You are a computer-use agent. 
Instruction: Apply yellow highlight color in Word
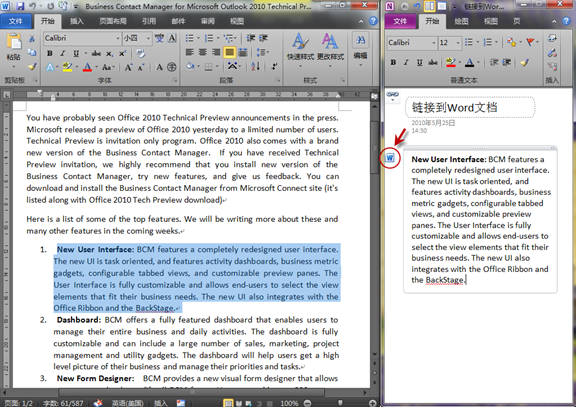coord(67,66)
